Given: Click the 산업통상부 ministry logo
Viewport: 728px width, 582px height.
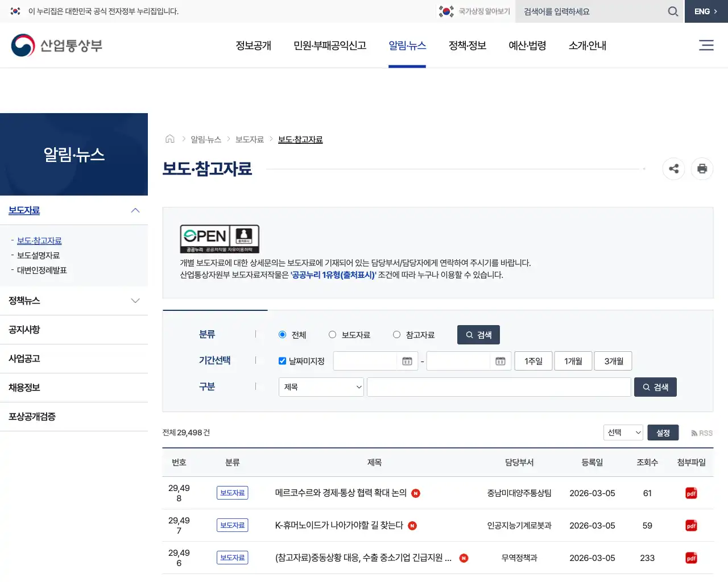Looking at the screenshot, I should click(x=56, y=45).
